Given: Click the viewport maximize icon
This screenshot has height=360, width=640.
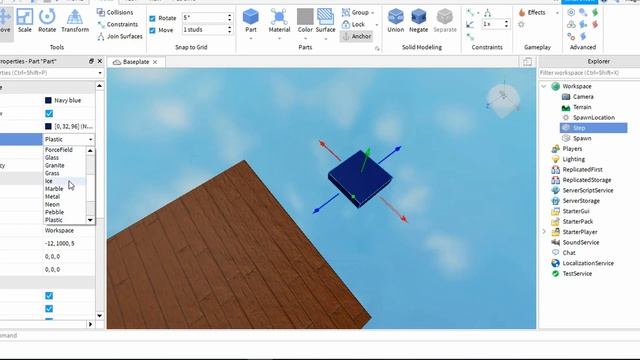Looking at the screenshot, I should coord(527,62).
